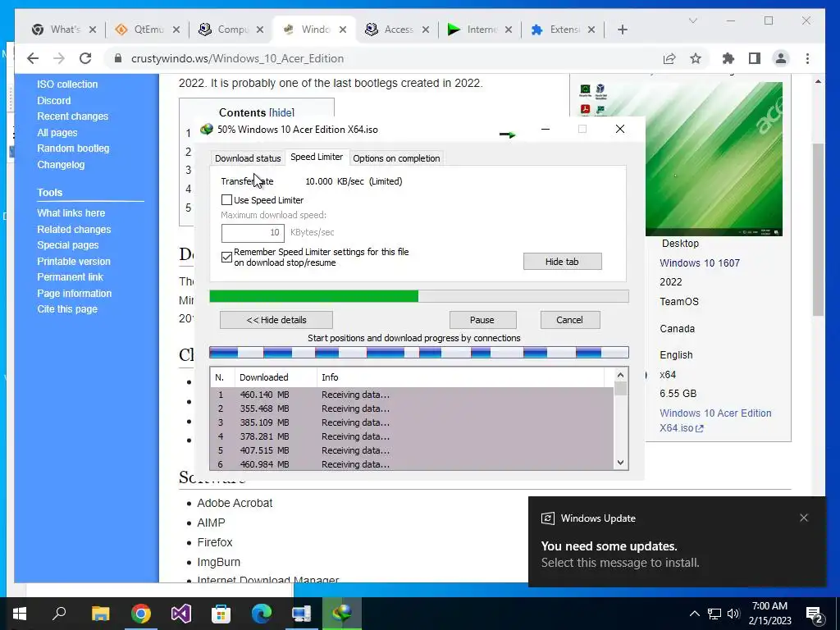Click the connections list scroll-down arrow
Screen dimensions: 840x630
coord(620,463)
